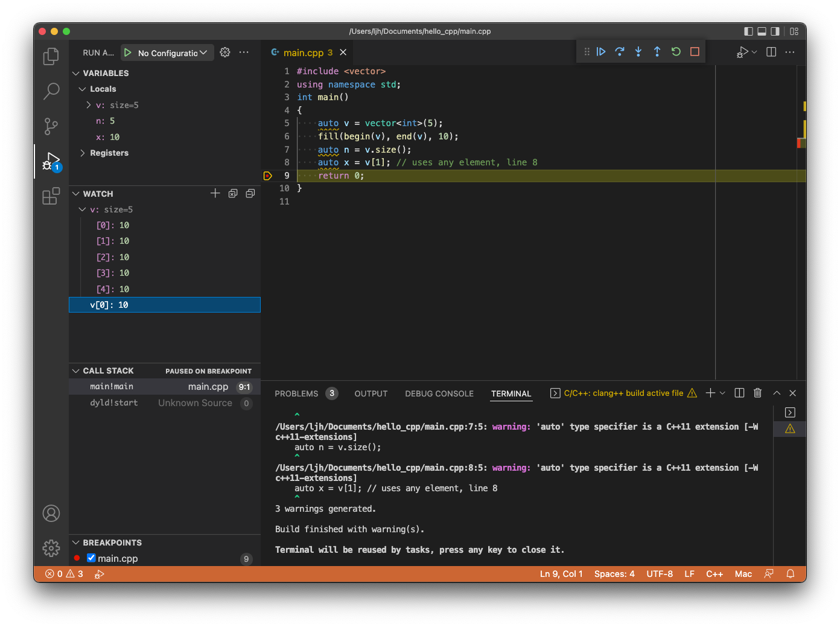Toggle the breakpoint on line 9

coord(268,176)
